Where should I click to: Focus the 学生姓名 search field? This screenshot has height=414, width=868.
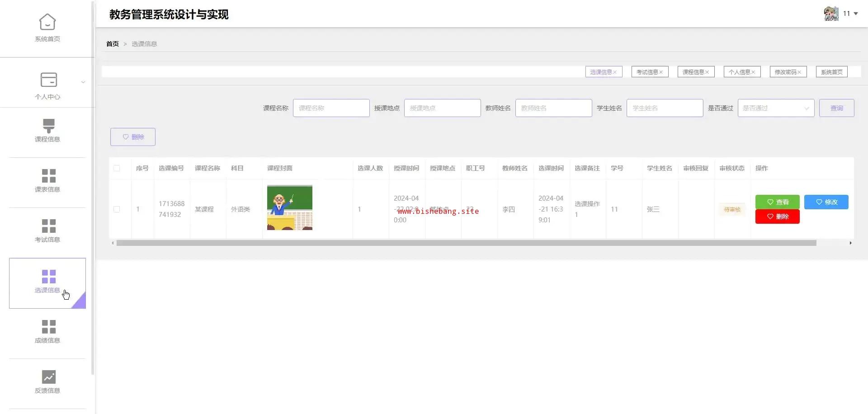tap(665, 108)
